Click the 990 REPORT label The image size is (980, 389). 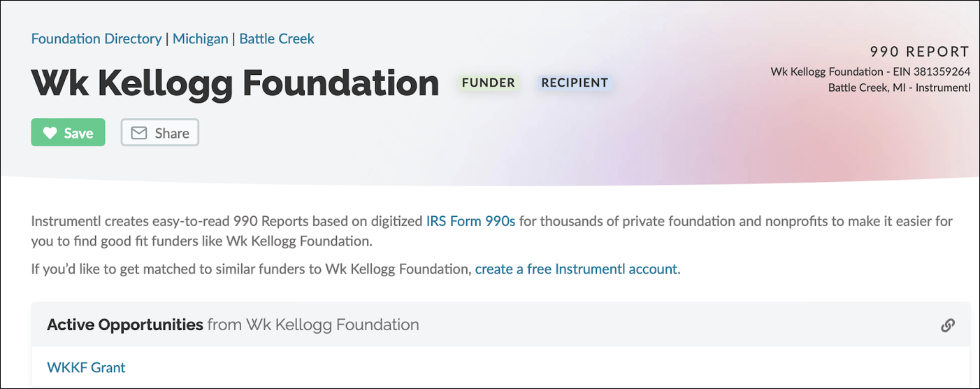(919, 52)
